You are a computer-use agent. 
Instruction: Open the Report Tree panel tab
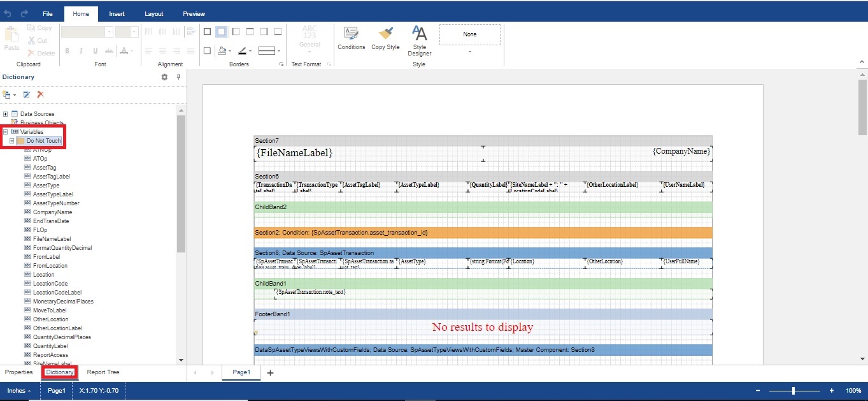click(103, 372)
